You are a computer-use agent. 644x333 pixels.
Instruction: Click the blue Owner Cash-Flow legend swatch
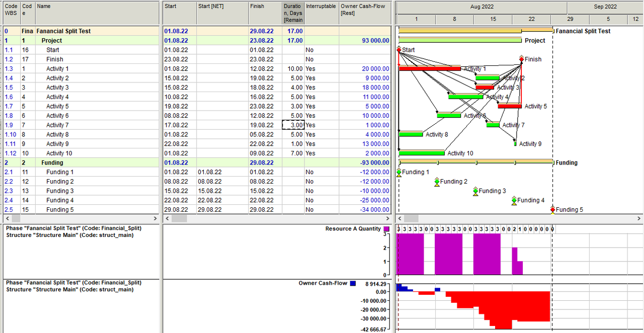353,283
